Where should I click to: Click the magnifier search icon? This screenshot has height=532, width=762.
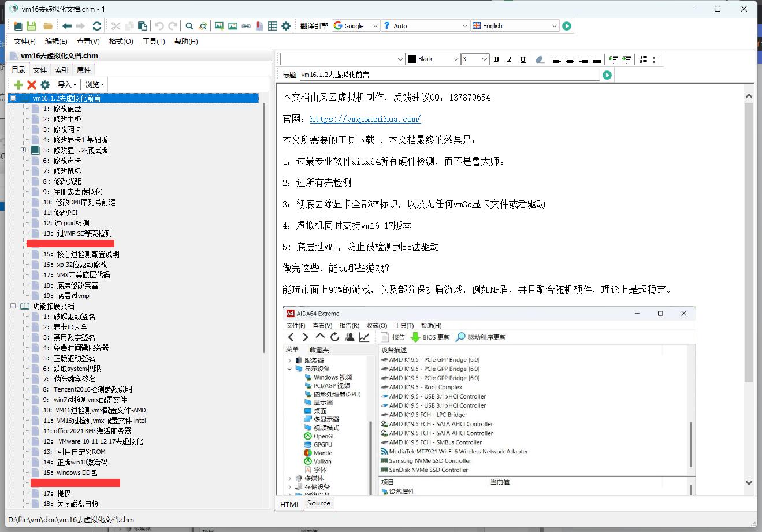189,26
